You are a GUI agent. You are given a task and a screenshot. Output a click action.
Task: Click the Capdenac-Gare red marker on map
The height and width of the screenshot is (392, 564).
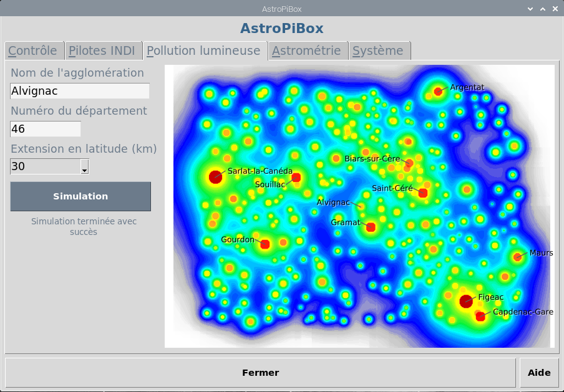point(480,317)
